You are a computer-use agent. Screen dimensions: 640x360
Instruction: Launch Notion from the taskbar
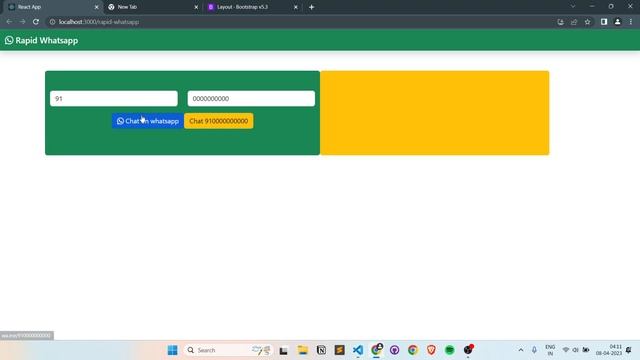tap(321, 350)
